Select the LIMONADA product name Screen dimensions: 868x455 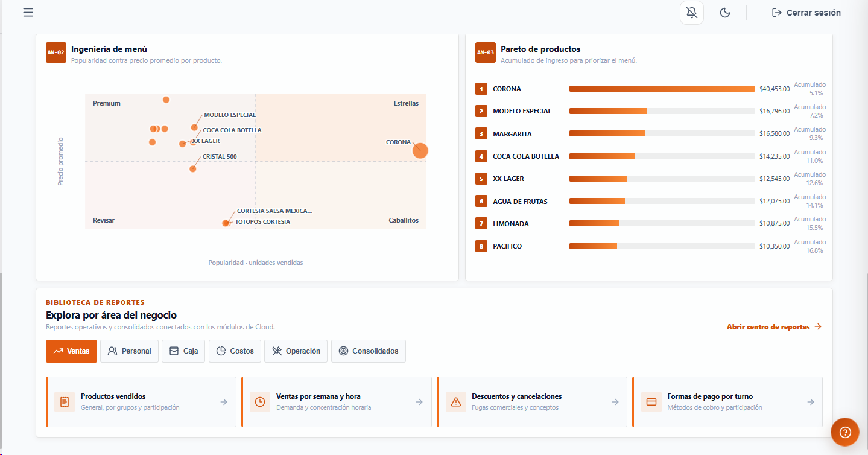[x=511, y=224]
